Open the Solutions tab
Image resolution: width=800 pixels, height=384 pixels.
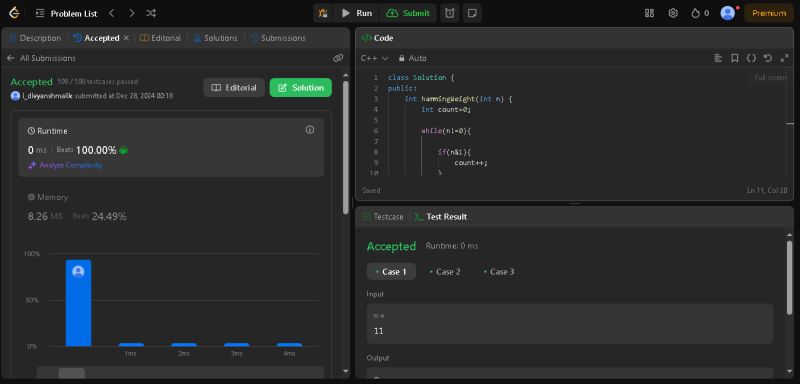[x=215, y=38]
